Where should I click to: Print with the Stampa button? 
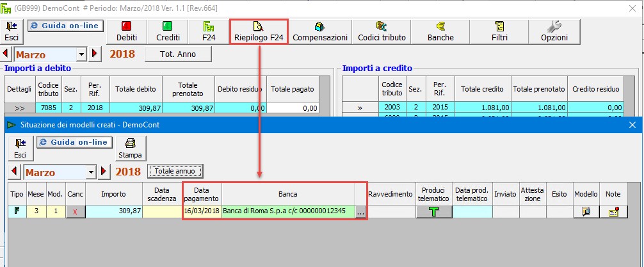point(130,148)
